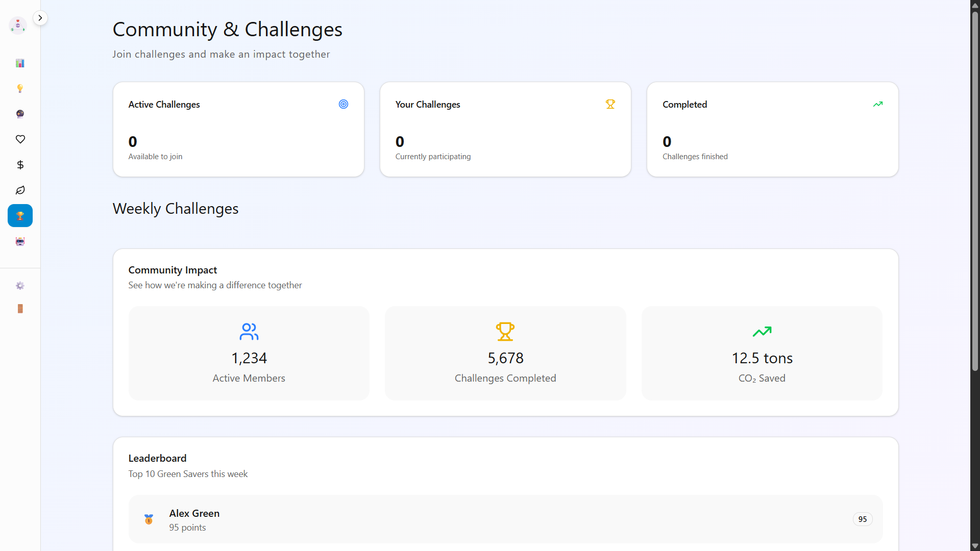
Task: Click the scrollbar down arrow
Action: point(975,546)
